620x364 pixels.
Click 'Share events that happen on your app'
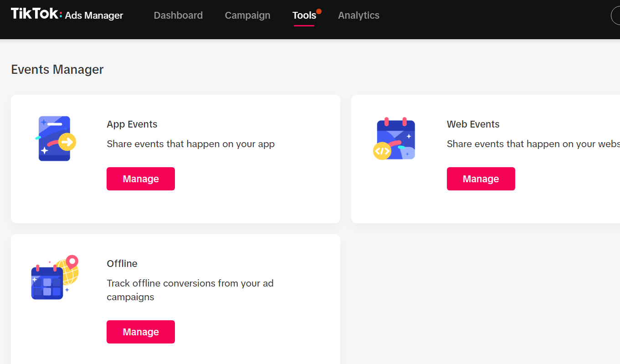pos(190,144)
